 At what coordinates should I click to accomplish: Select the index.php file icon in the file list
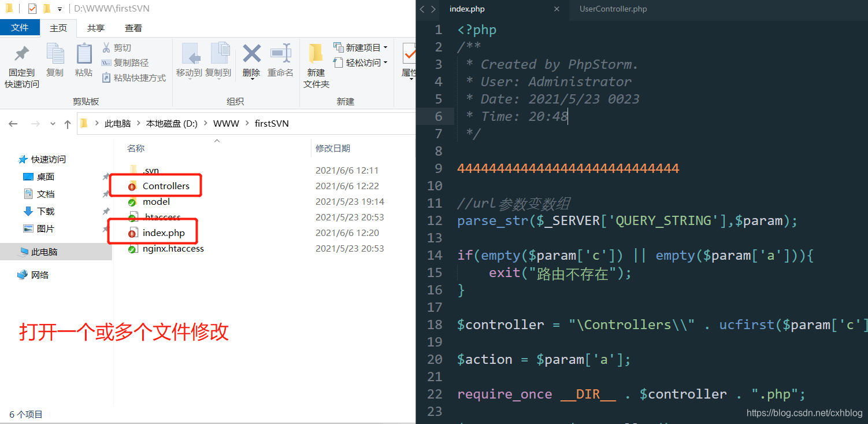[133, 233]
